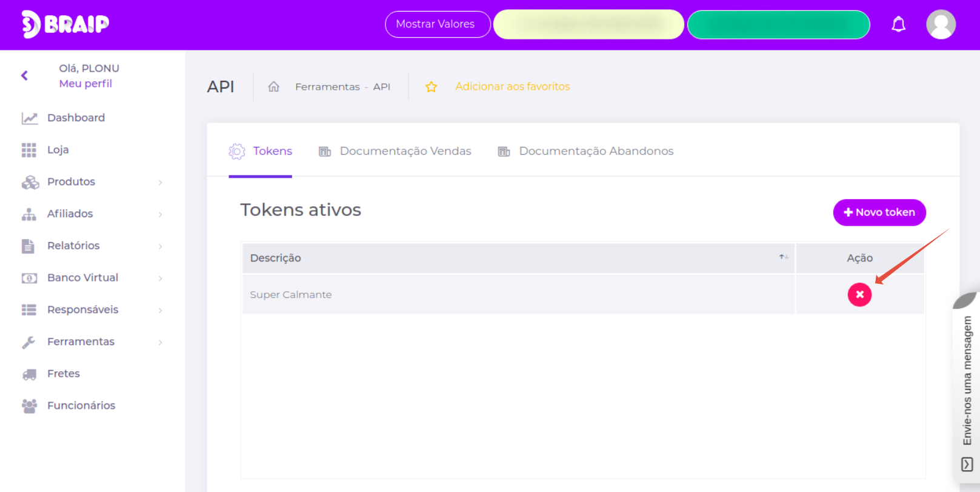This screenshot has height=492, width=980.
Task: Collapse the sidebar with the back arrow
Action: tap(24, 76)
